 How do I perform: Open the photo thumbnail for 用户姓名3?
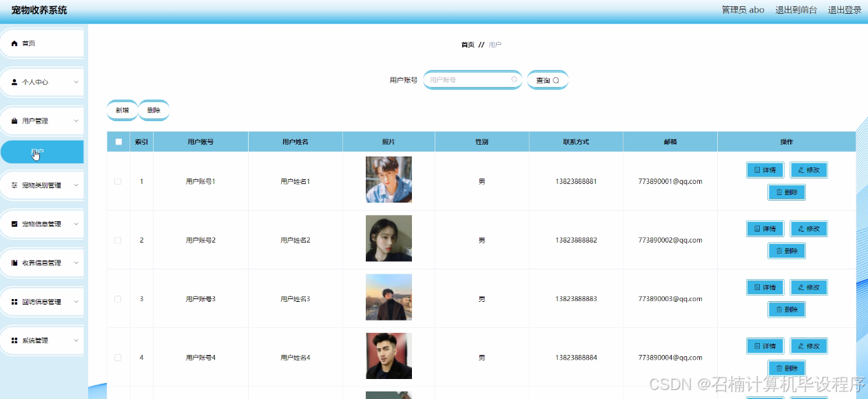(x=389, y=297)
